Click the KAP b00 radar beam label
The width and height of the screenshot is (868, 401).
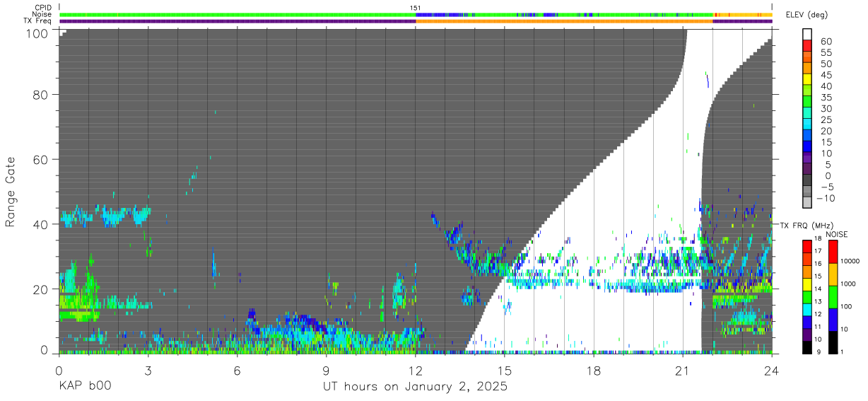pyautogui.click(x=84, y=387)
